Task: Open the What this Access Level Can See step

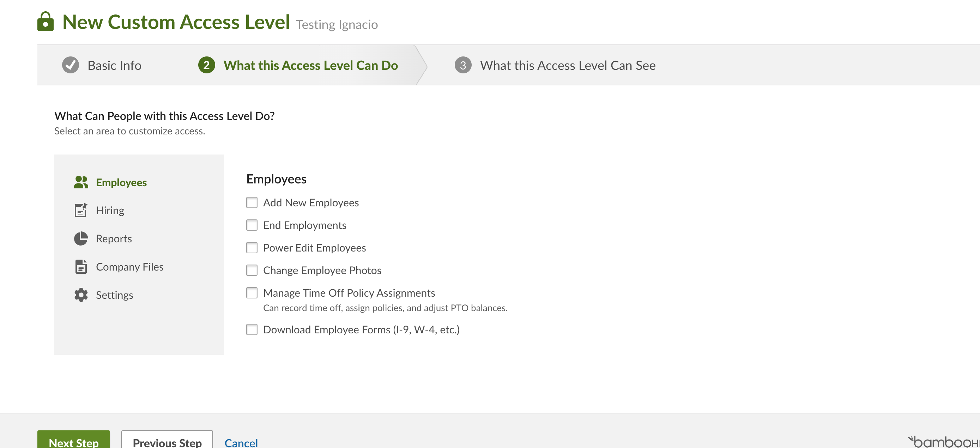Action: pyautogui.click(x=568, y=65)
